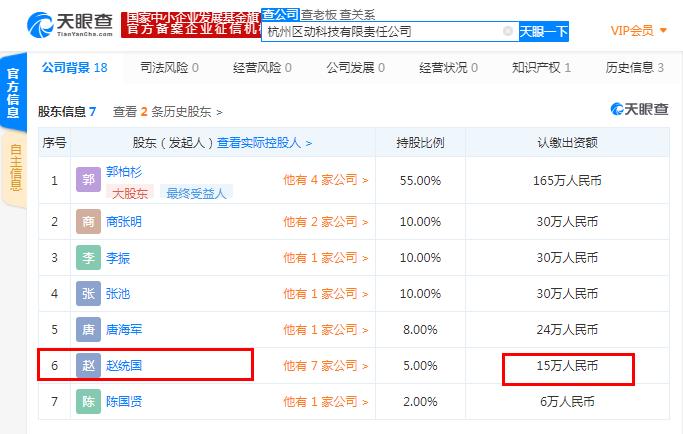Click the 最终受益人 tag under 郭柏杉
The image size is (683, 434).
(196, 193)
